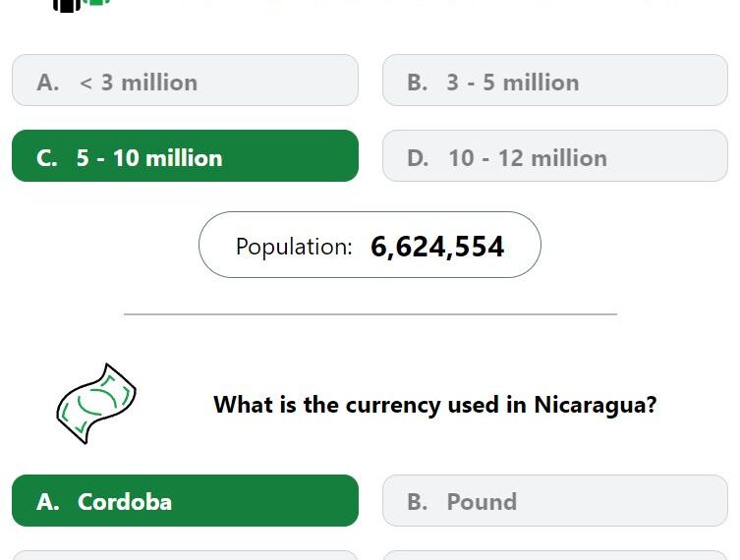Select answer A. < 3 million
Viewport: 740px width, 560px height.
click(185, 81)
